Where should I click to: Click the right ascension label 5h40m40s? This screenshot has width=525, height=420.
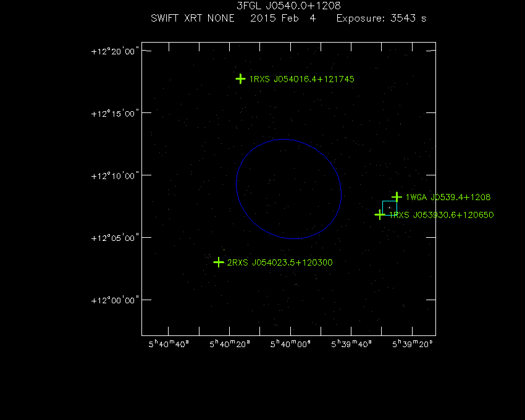click(169, 344)
